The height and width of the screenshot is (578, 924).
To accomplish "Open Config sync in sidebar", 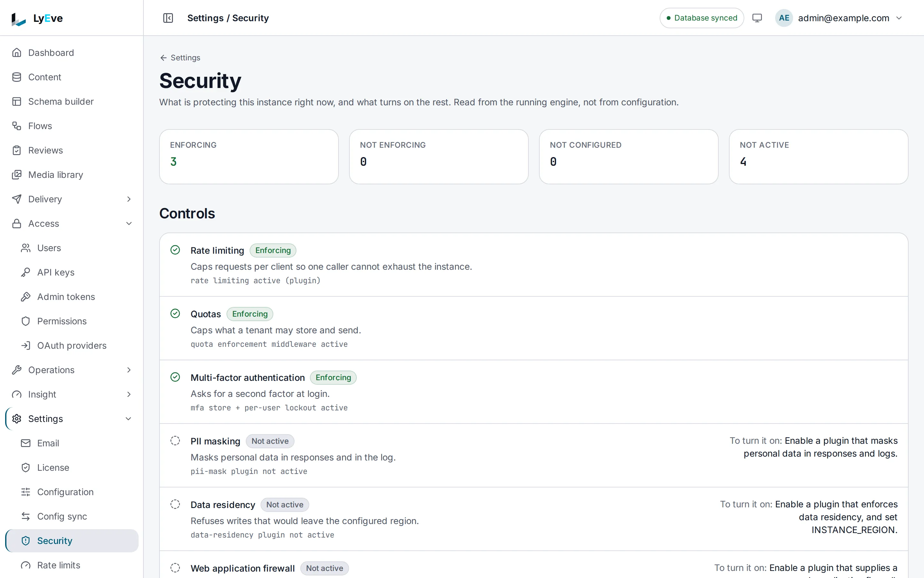I will point(72,516).
